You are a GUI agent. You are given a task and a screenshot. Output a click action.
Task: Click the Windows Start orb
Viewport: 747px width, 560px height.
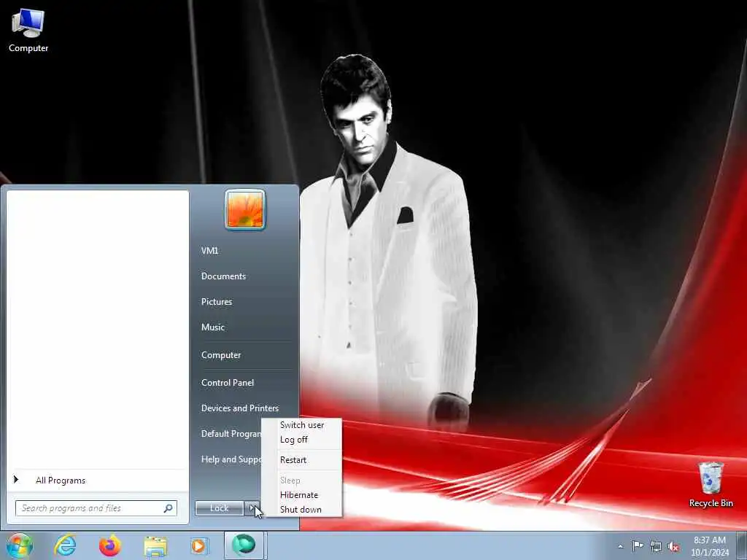[20, 545]
